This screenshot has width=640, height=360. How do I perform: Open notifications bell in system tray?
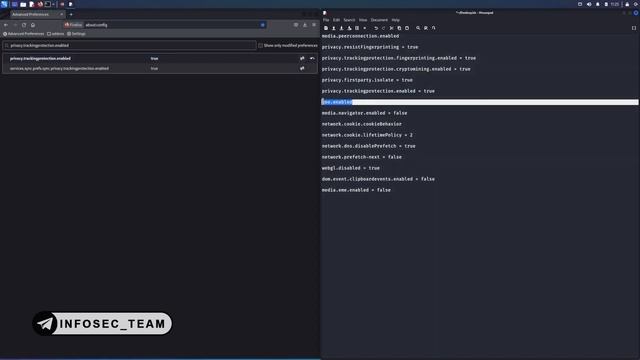coord(598,4)
